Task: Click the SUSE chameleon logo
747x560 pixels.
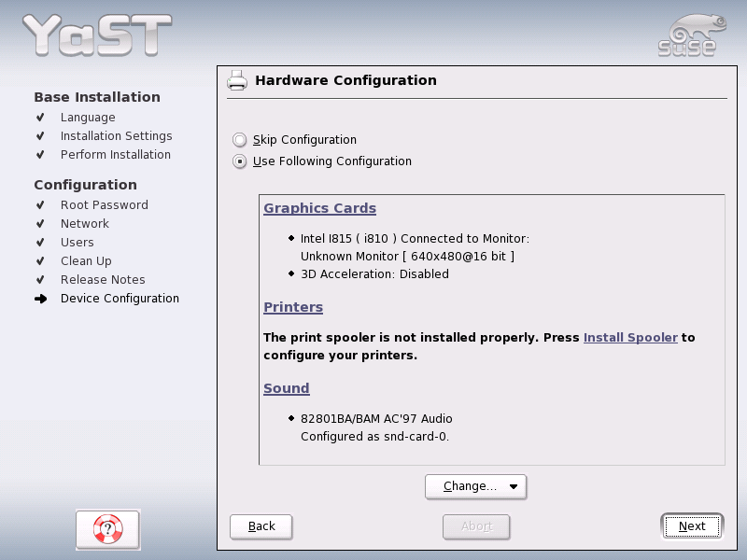Action: coord(692,35)
